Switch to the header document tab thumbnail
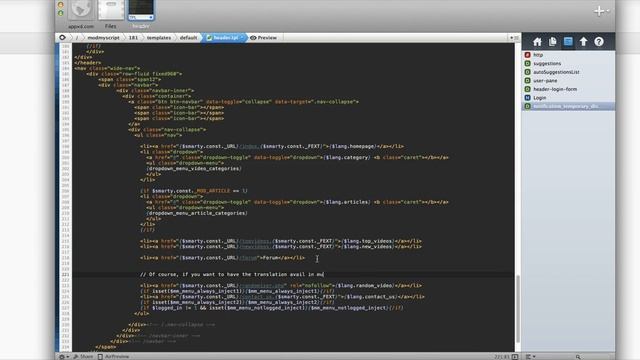Image resolution: width=640 pixels, height=360 pixels. (x=141, y=10)
